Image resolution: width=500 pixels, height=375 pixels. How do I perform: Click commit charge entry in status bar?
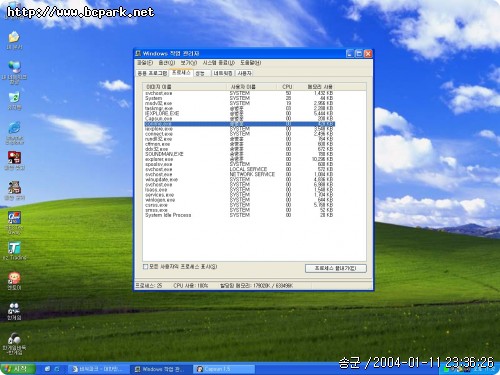[x=256, y=286]
